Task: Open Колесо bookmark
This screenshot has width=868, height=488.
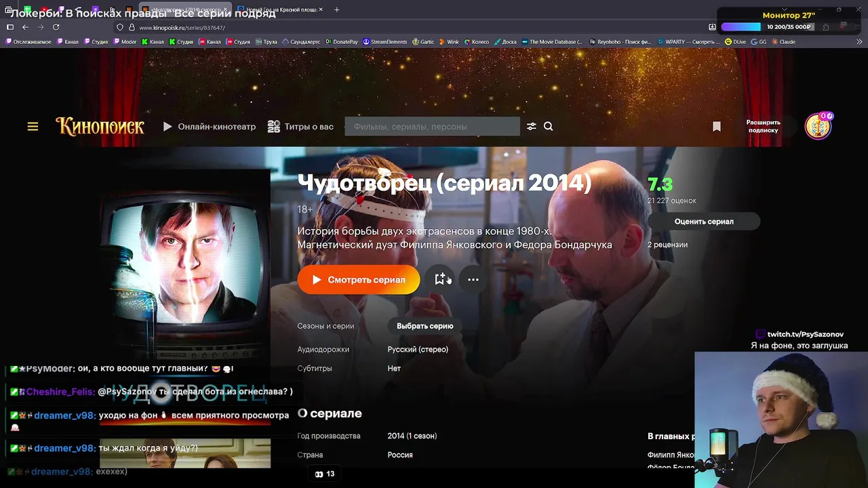Action: [476, 41]
